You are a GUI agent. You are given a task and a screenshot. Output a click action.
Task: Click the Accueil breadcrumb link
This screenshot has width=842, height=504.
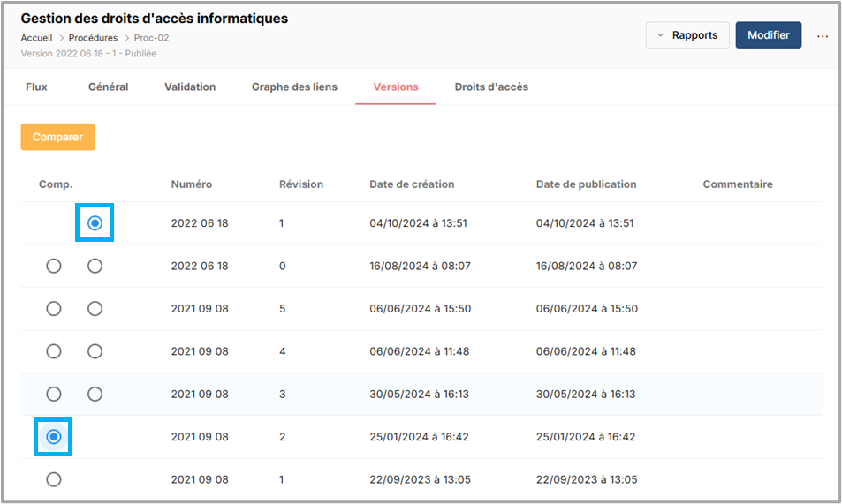pos(36,38)
